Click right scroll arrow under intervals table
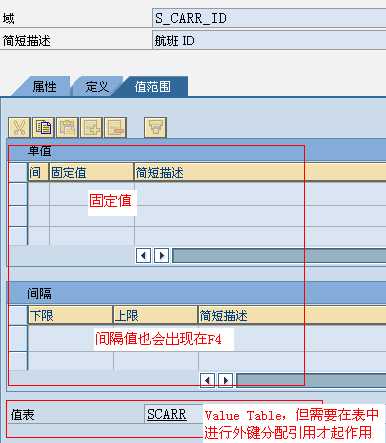The width and height of the screenshot is (386, 443). [x=226, y=380]
